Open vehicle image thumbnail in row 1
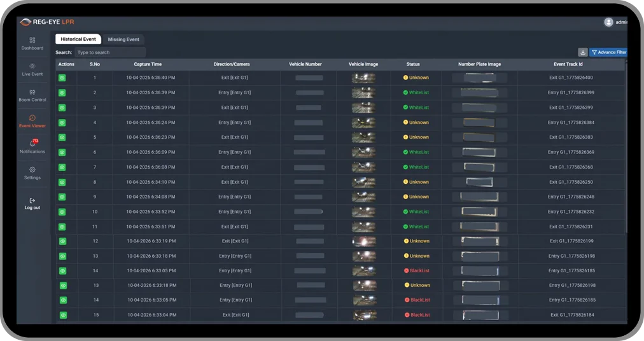The height and width of the screenshot is (341, 644). (x=363, y=78)
